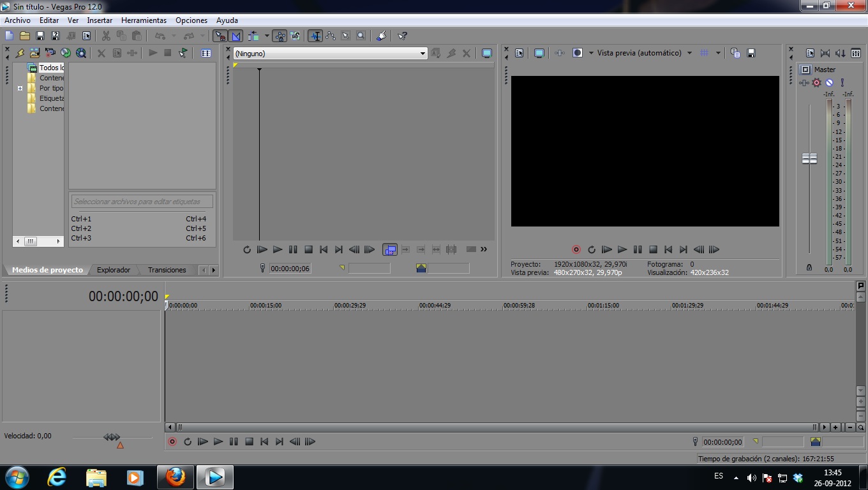Click the timeline Loop Playback button
Image resolution: width=868 pixels, height=490 pixels.
tap(188, 442)
